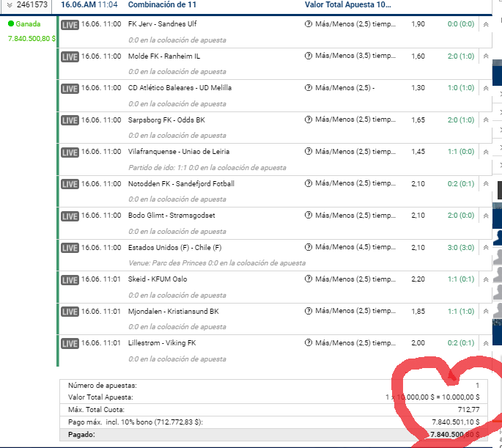
Task: Click LIVE badge for Vilafranquense match
Action: click(x=70, y=153)
